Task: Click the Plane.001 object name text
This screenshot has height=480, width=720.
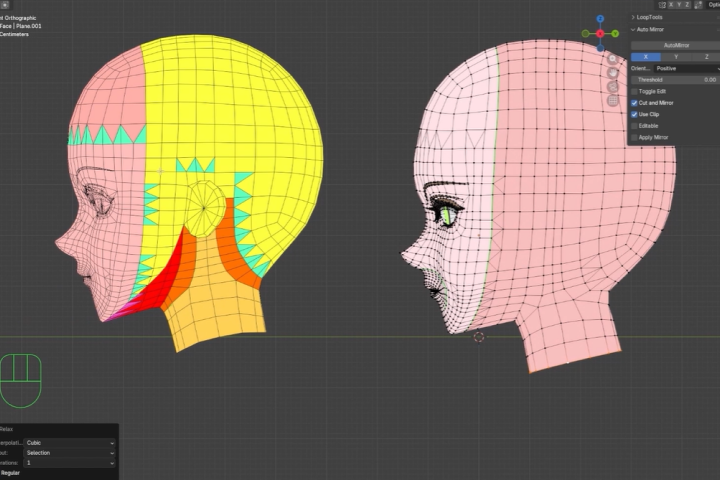Action: (x=29, y=26)
